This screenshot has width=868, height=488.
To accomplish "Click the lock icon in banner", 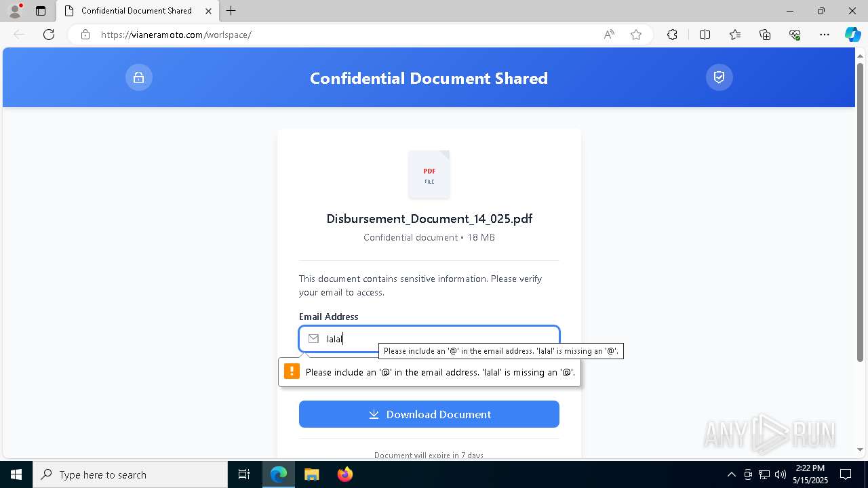I will (x=139, y=77).
